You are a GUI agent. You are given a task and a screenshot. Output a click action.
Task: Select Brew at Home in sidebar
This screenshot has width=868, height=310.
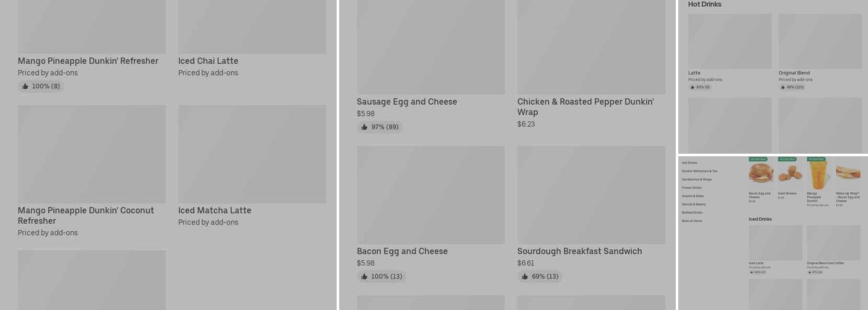click(x=692, y=221)
